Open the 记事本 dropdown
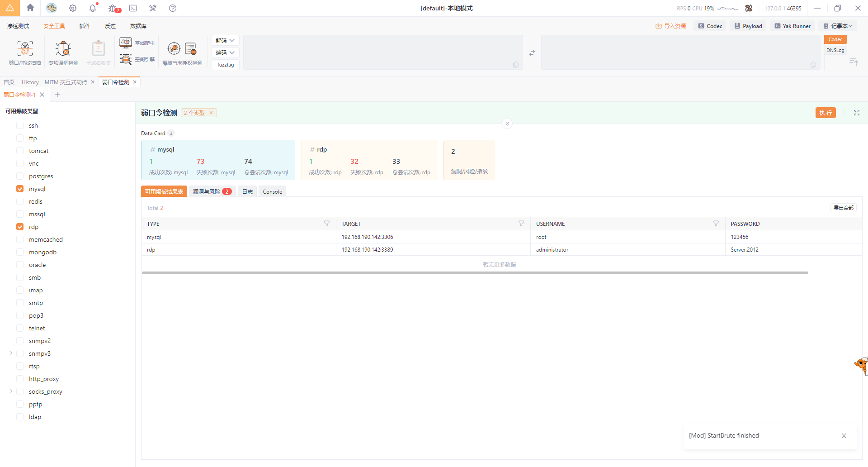The width and height of the screenshot is (868, 467). (837, 26)
